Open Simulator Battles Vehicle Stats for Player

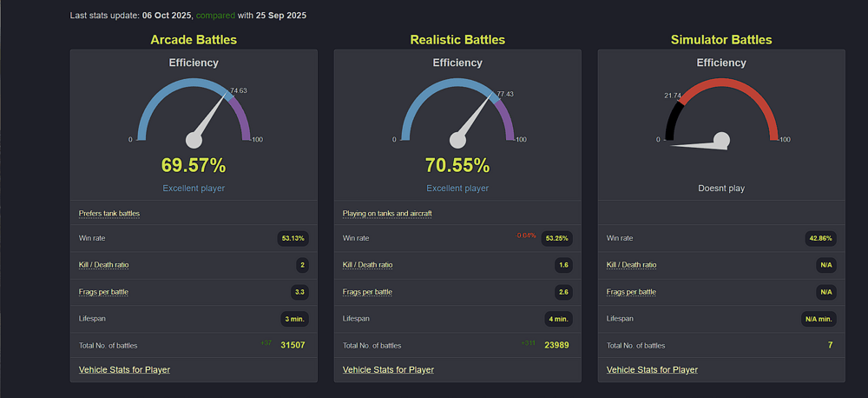pos(652,369)
